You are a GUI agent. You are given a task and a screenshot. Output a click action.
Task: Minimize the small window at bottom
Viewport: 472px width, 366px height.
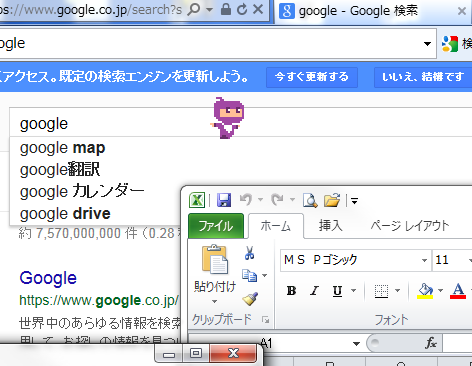[169, 354]
